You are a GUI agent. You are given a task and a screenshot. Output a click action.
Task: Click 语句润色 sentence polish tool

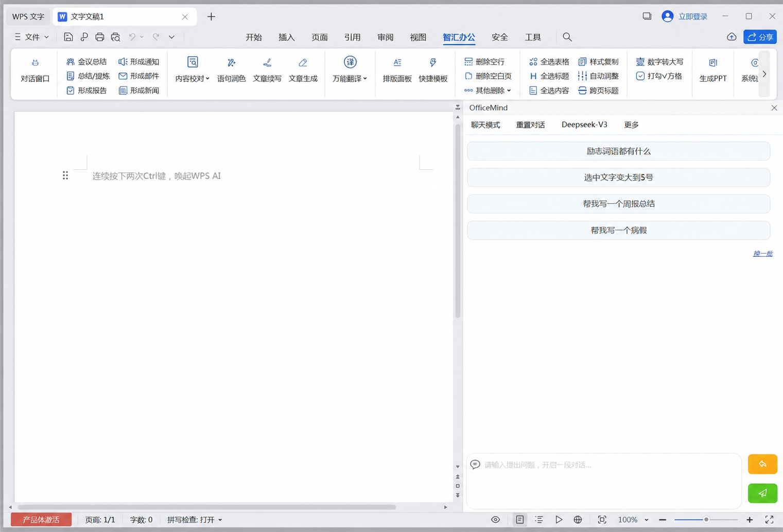231,70
